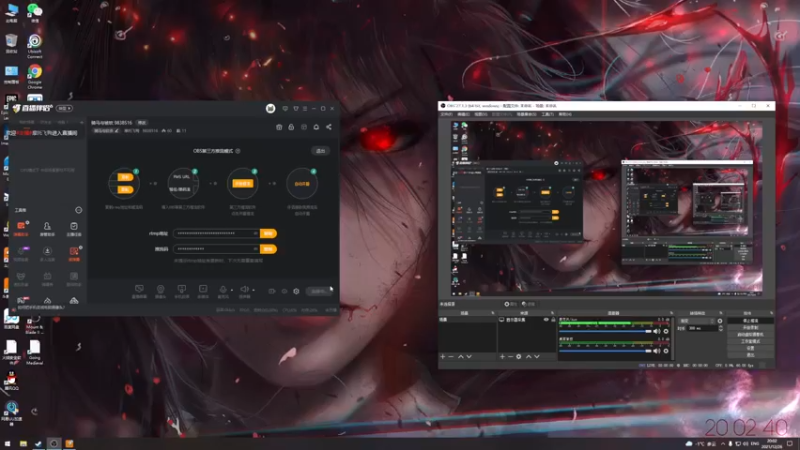The image size is (800, 450).
Task: Remove scene with minus in OBS scenes
Action: point(451,357)
